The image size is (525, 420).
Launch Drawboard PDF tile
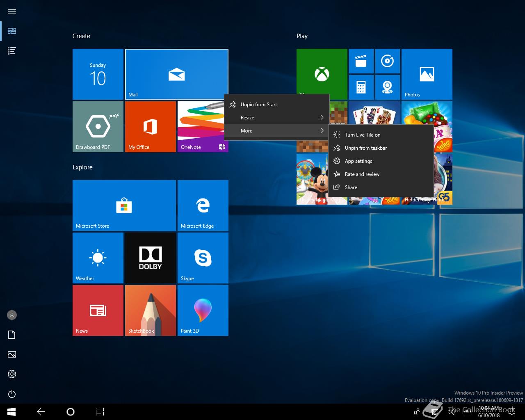point(98,127)
